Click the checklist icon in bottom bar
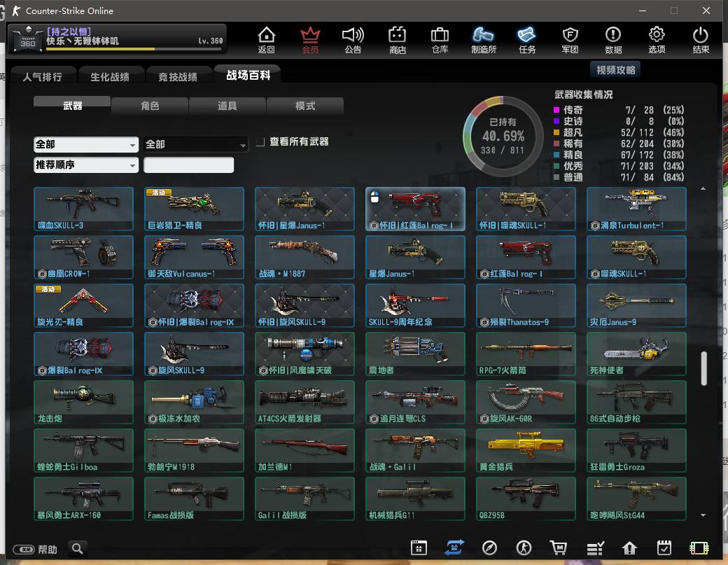 [595, 548]
